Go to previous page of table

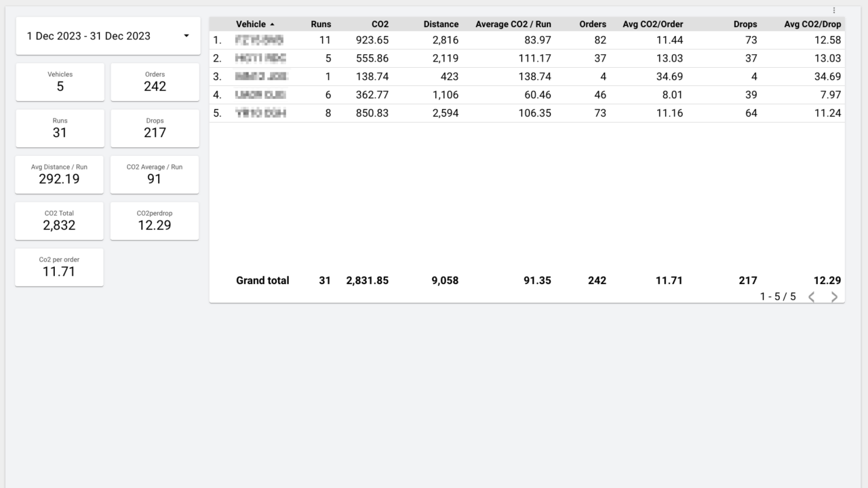(x=812, y=297)
